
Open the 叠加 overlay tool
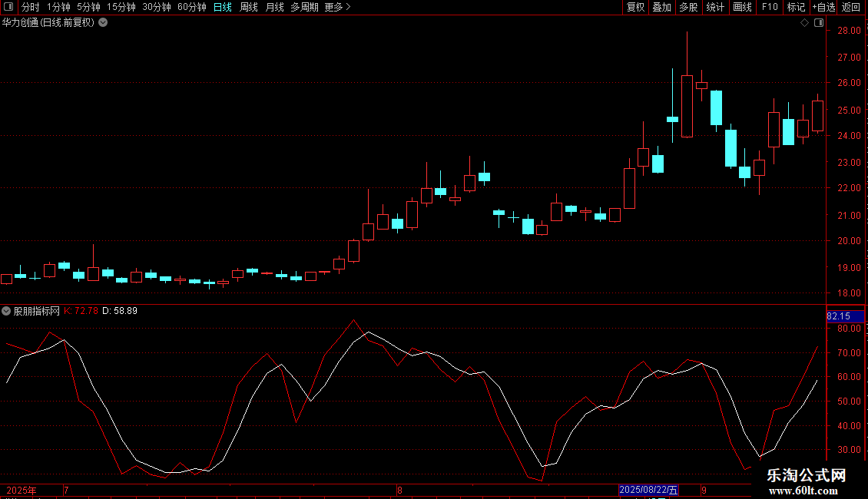point(662,7)
